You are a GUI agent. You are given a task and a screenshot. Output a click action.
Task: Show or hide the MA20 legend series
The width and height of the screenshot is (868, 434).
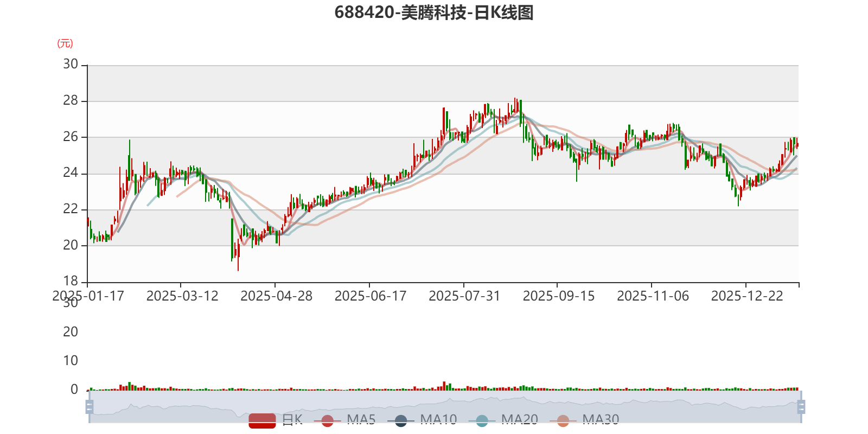[x=503, y=419]
